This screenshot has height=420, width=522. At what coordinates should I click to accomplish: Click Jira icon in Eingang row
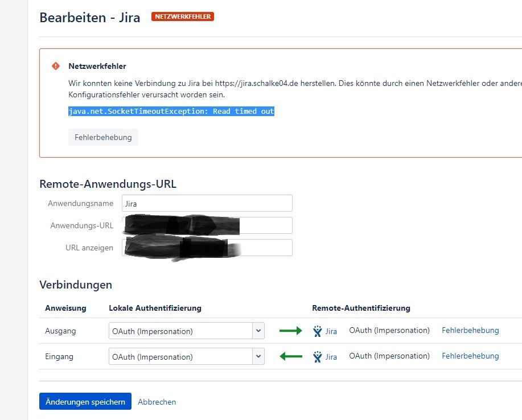pos(318,357)
